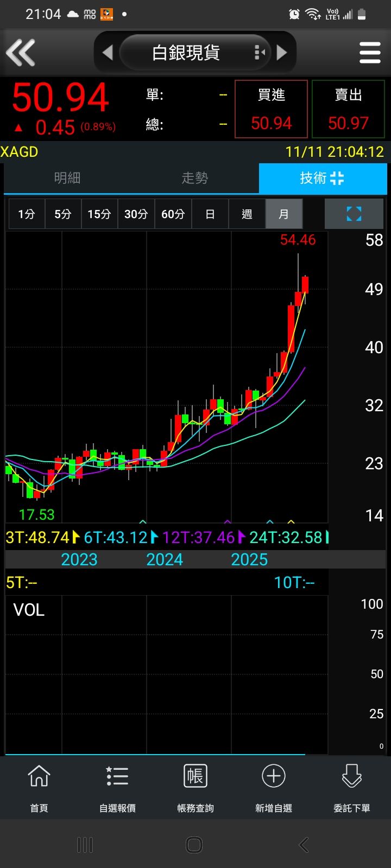Screen dimensions: 391x868
Task: Tap the XAGD symbol code
Action: [20, 152]
